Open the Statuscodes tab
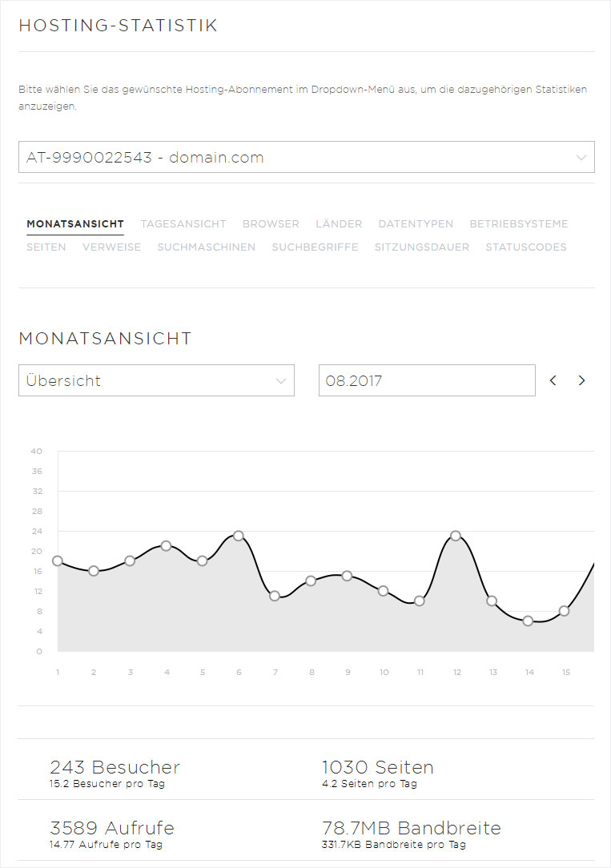 526,247
